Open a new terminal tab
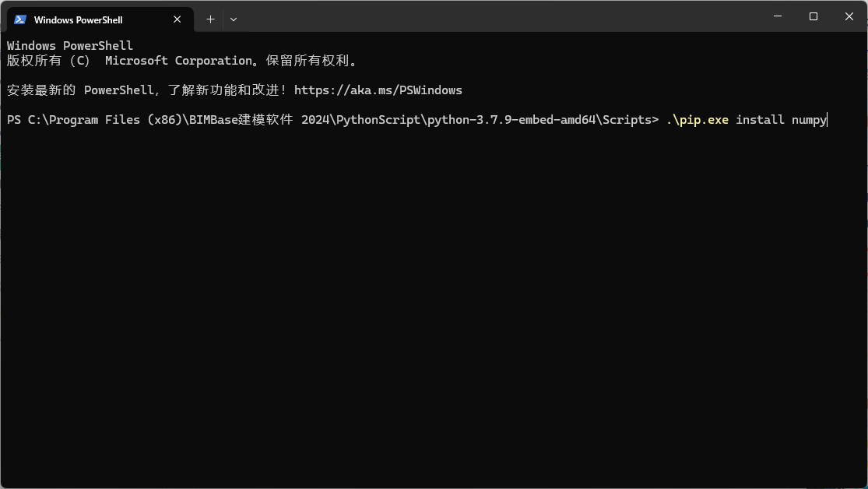This screenshot has width=868, height=489. (210, 19)
